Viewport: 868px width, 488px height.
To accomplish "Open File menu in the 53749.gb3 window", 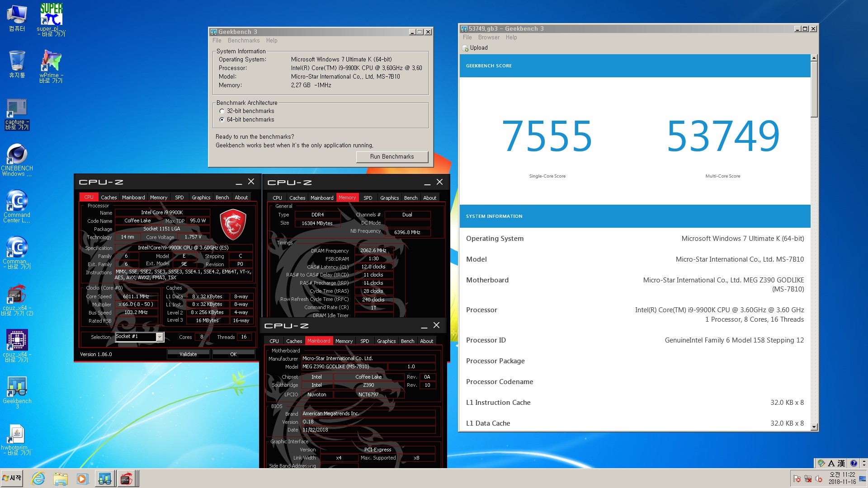I will pyautogui.click(x=467, y=38).
